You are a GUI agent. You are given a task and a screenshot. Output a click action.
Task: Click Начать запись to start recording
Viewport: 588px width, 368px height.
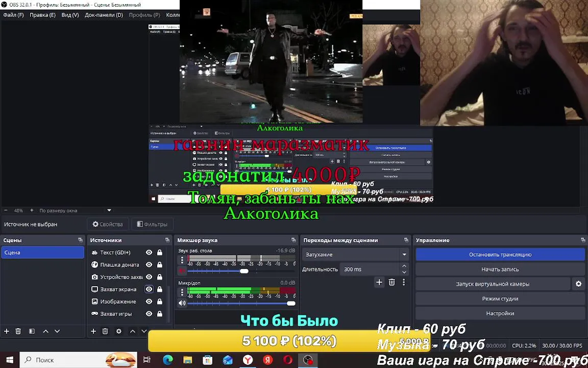(x=500, y=269)
